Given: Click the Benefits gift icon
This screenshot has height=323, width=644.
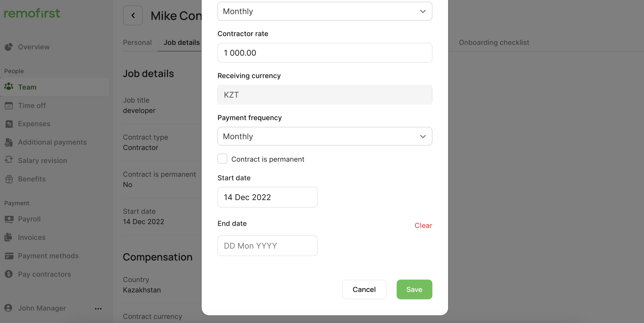Looking at the screenshot, I should coord(9,179).
